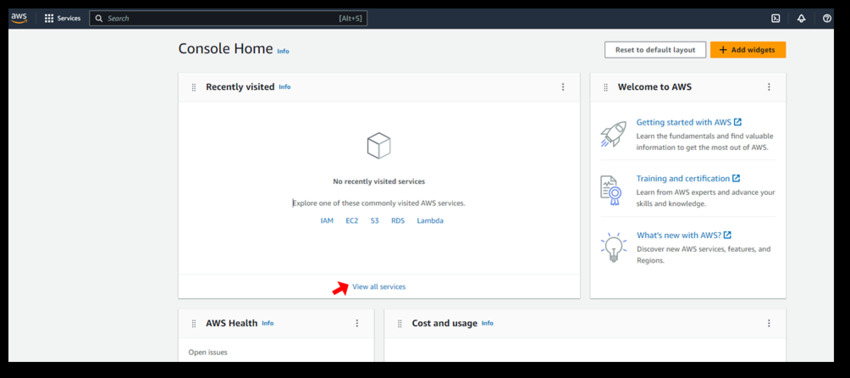Open the IAM service link
The image size is (850, 378).
tap(327, 221)
